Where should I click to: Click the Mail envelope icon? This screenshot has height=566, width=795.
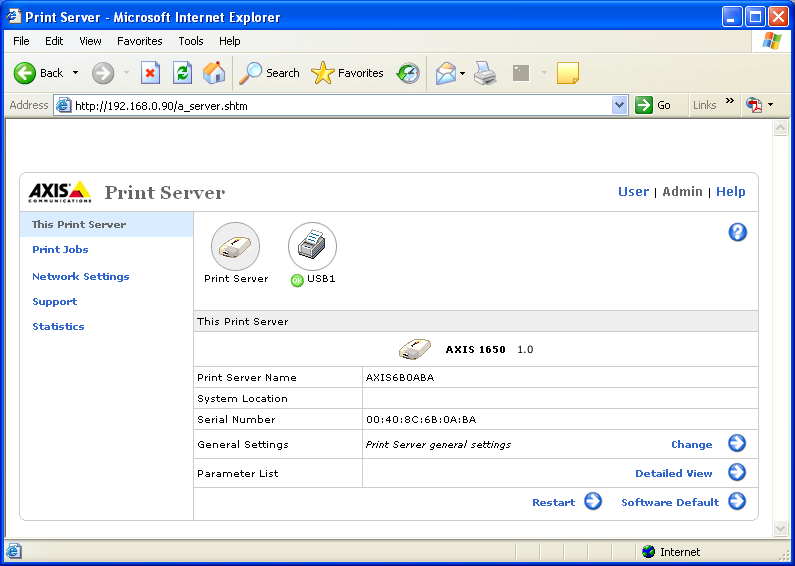point(446,73)
